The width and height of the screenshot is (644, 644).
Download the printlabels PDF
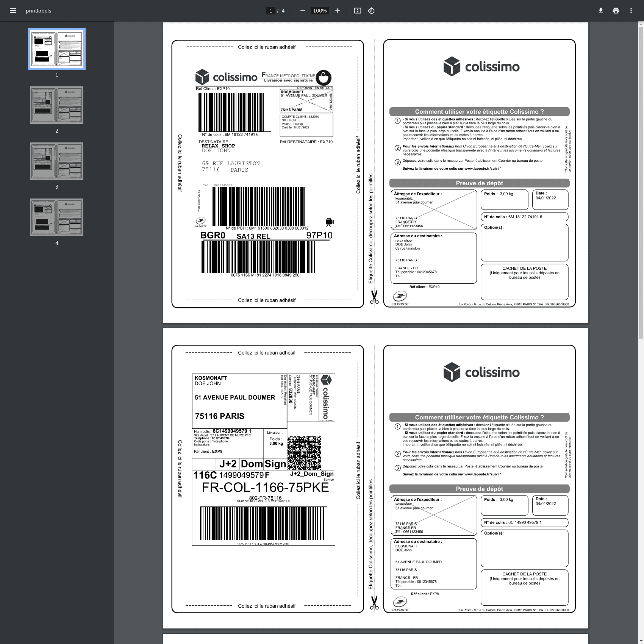tap(600, 11)
